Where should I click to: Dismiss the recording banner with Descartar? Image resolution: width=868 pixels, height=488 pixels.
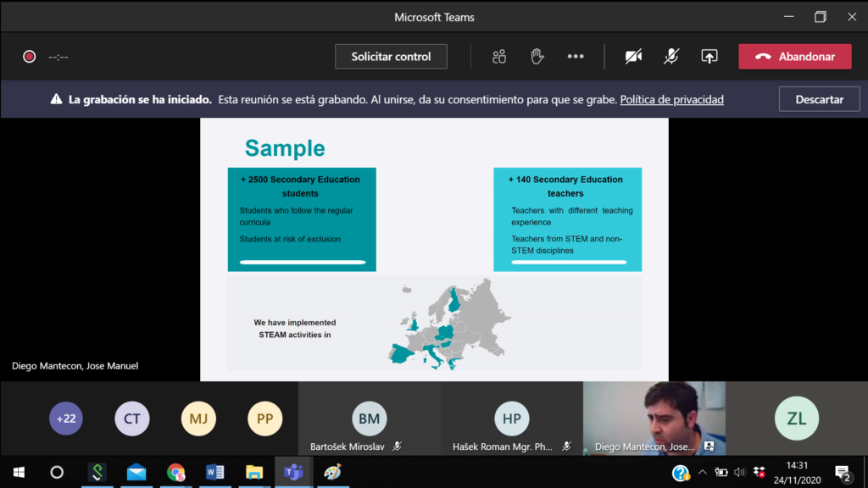[x=819, y=99]
